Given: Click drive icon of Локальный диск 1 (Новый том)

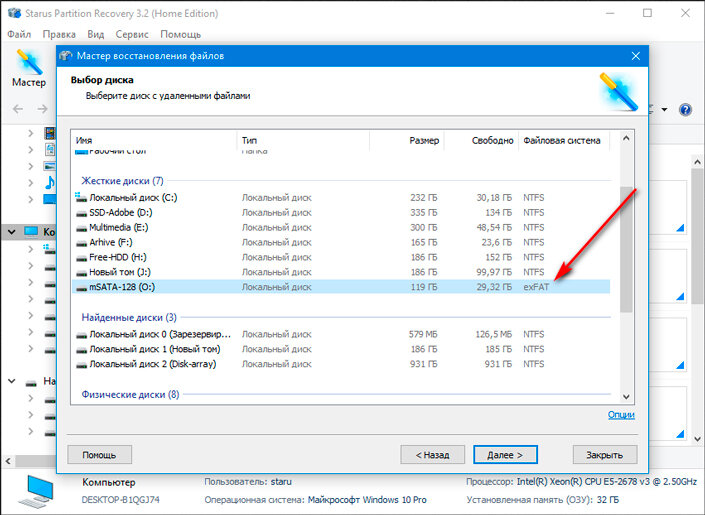Looking at the screenshot, I should (x=81, y=349).
